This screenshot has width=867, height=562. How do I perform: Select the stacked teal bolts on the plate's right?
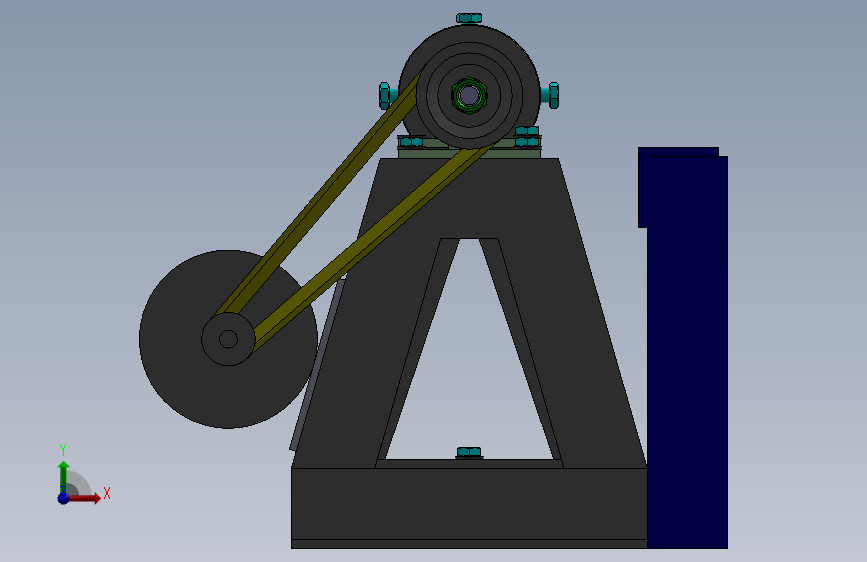click(x=527, y=137)
